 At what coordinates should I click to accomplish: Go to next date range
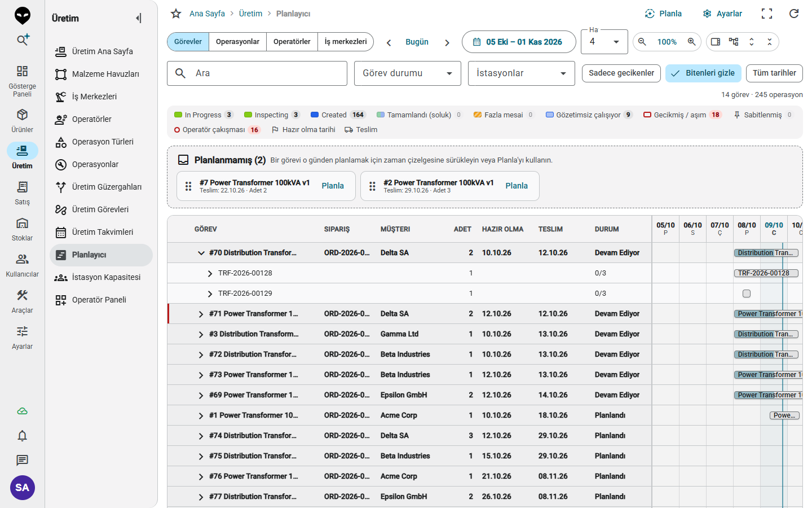tap(447, 42)
